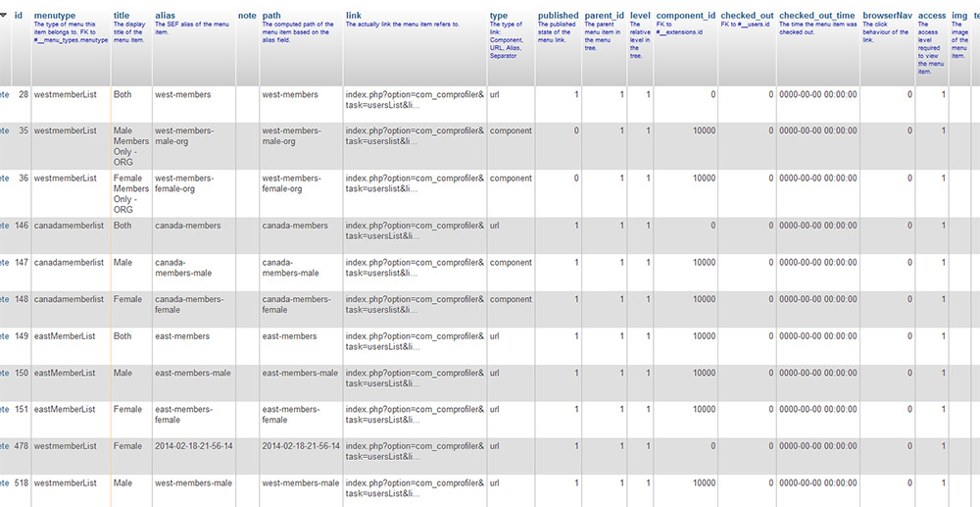The width and height of the screenshot is (980, 507).
Task: Sort by the title column header
Action: click(122, 16)
